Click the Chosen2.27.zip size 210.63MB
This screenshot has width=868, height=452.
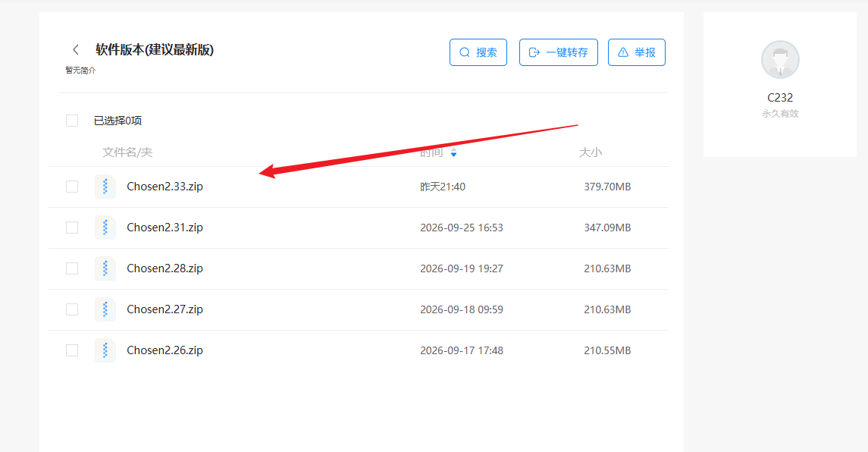point(607,309)
